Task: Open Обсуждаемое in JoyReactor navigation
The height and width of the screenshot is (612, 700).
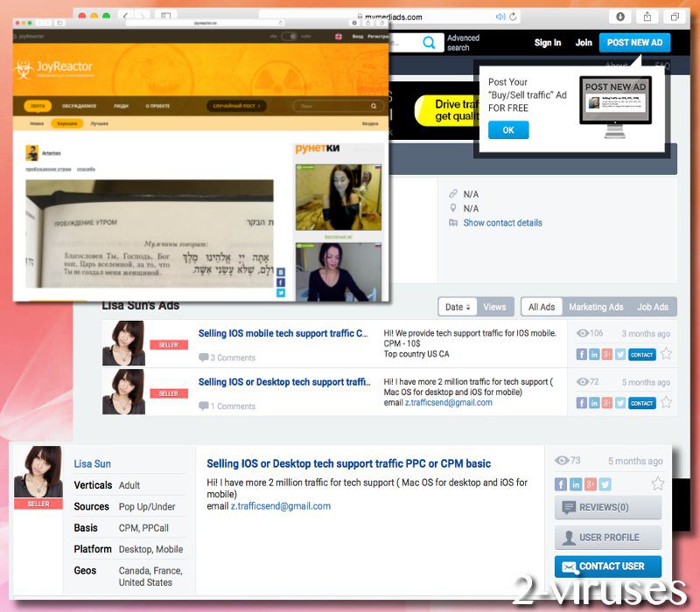Action: coord(79,106)
